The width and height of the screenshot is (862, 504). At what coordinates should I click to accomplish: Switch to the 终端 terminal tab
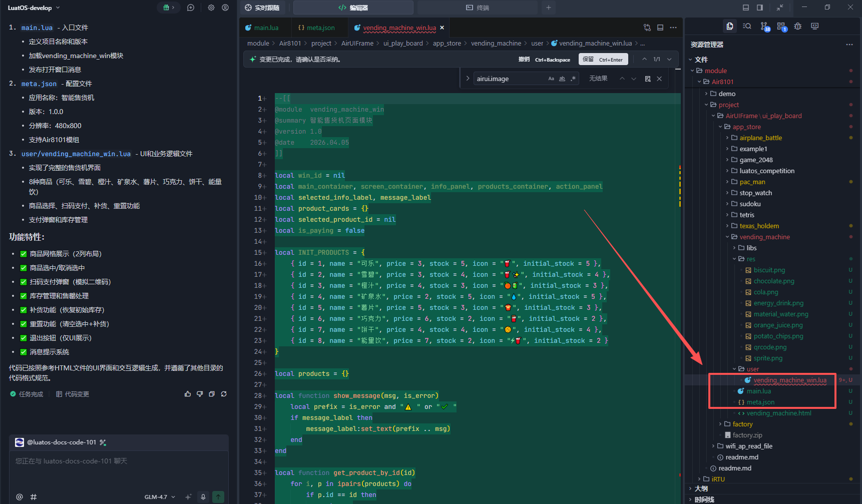[x=478, y=8]
